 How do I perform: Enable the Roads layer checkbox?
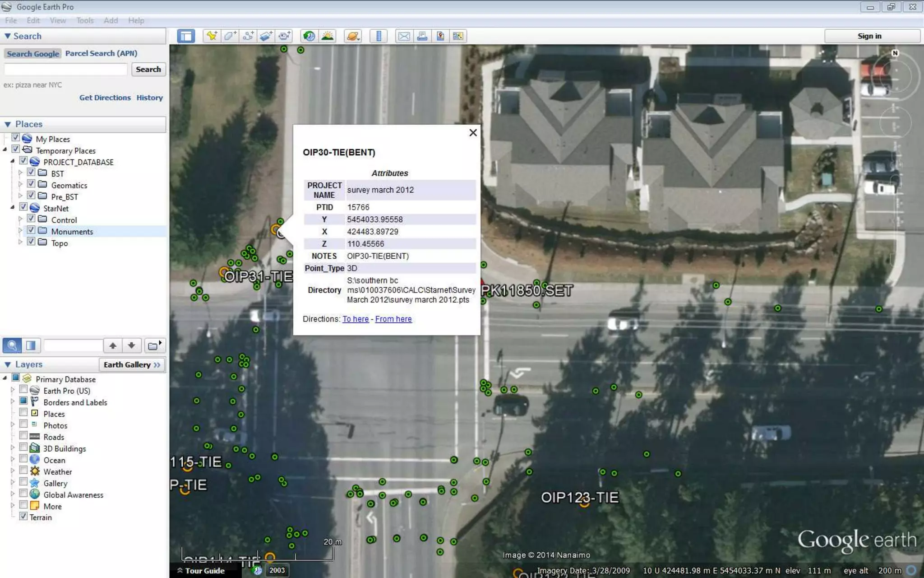[23, 436]
